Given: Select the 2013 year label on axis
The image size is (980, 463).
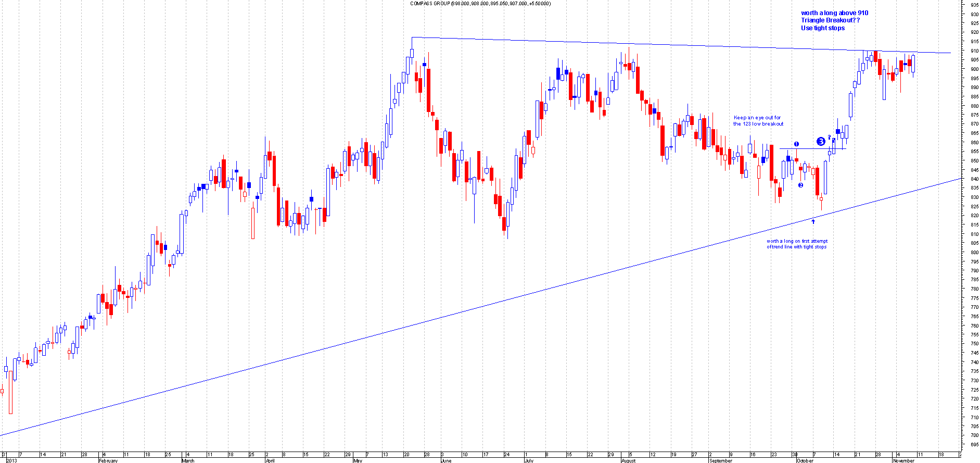Looking at the screenshot, I should point(11,460).
